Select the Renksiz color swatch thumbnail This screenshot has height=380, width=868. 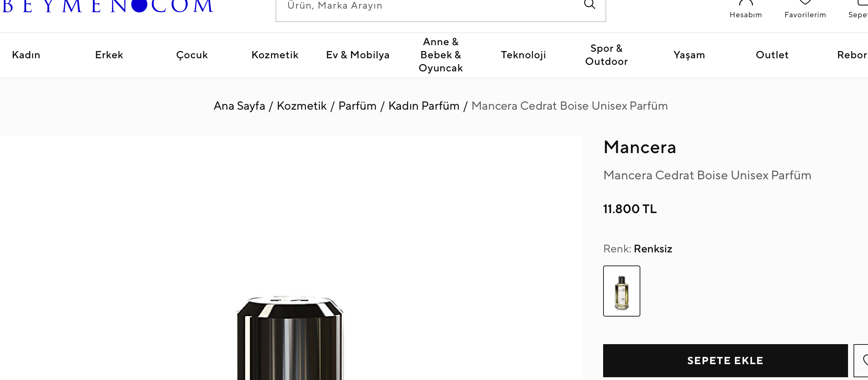coord(622,291)
